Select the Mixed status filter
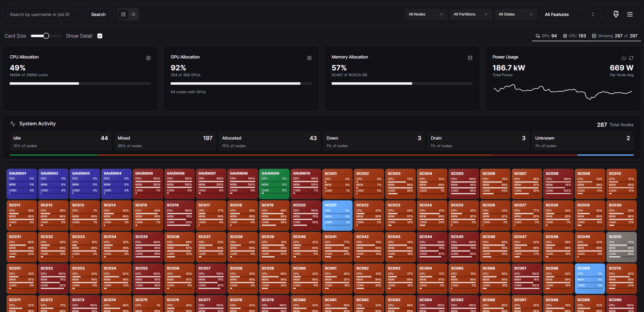Image resolution: width=644 pixels, height=312 pixels. [165, 141]
